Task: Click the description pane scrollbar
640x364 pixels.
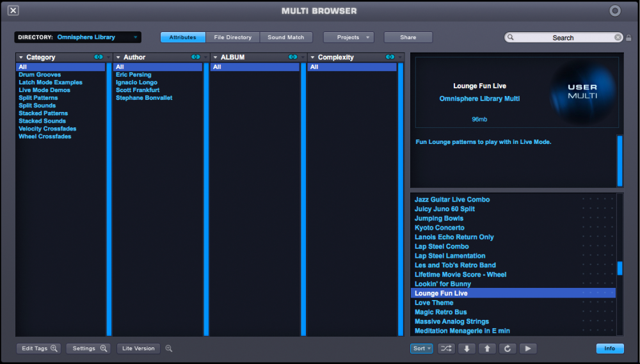Action: coord(620,161)
